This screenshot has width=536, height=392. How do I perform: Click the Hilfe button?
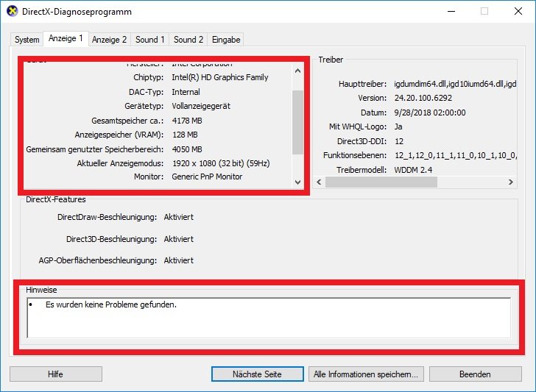tap(56, 374)
